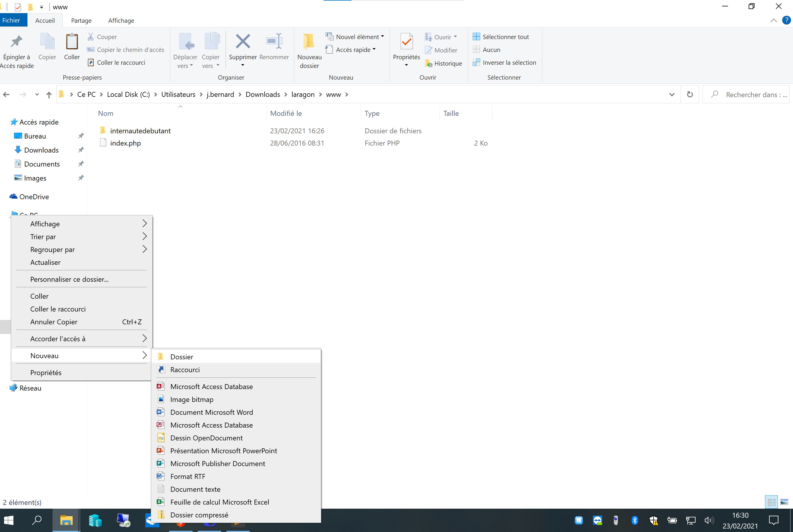This screenshot has height=532, width=793.
Task: Click laragon in the address breadcrumb
Action: tap(303, 94)
